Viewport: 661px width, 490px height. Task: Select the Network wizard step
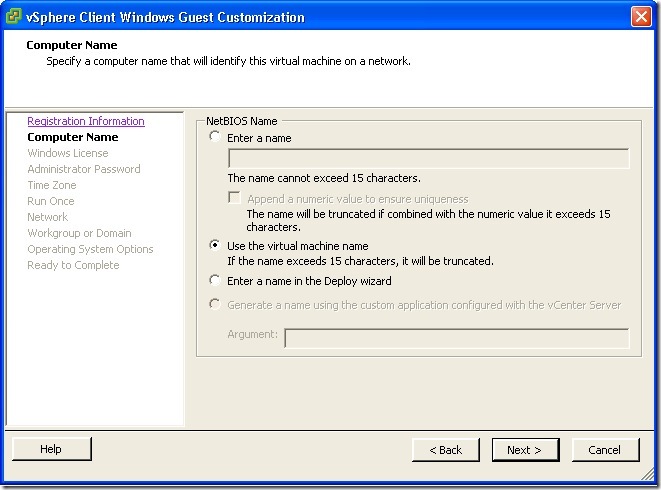coord(48,217)
